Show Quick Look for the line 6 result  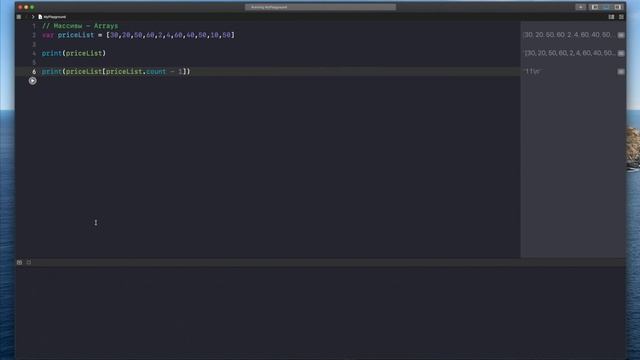click(621, 71)
